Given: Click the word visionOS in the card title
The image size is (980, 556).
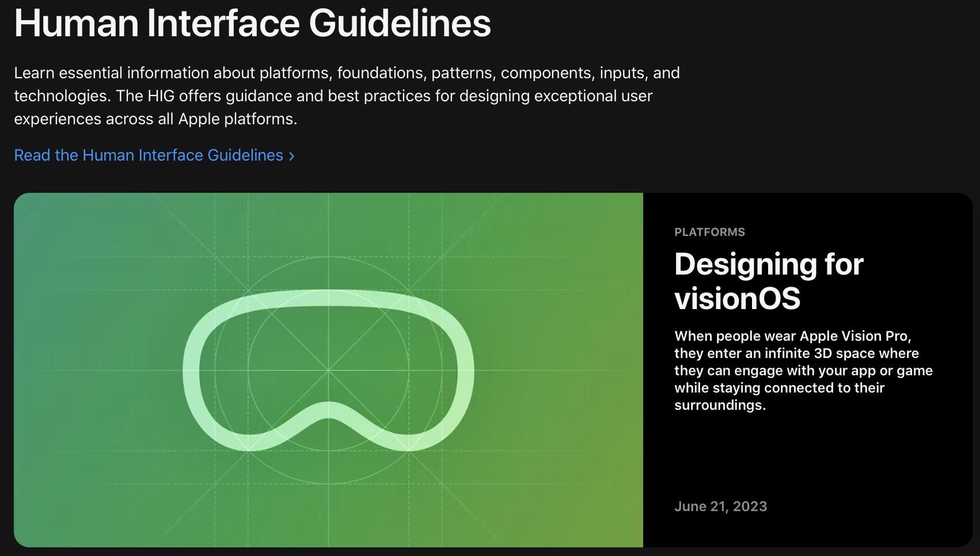Looking at the screenshot, I should [737, 299].
